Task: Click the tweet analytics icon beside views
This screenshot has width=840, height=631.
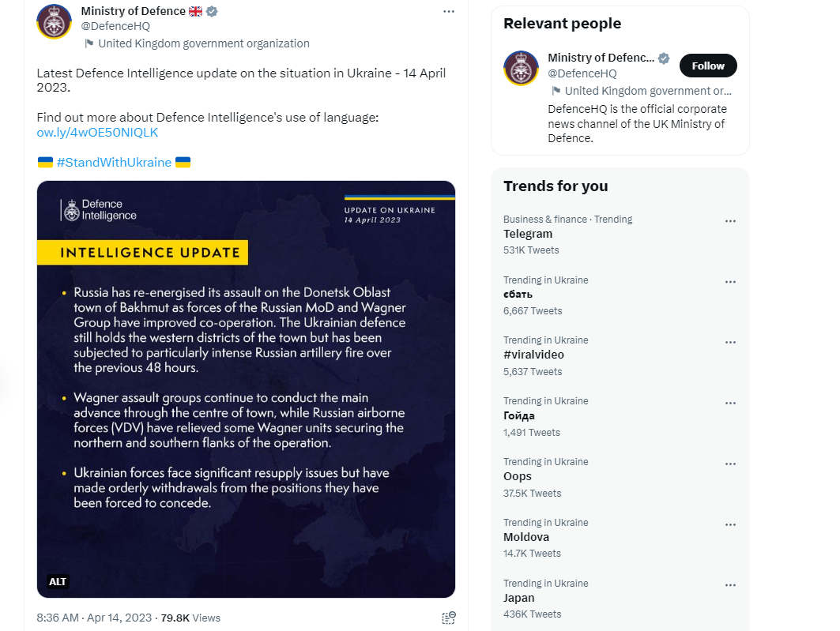Action: click(x=448, y=618)
